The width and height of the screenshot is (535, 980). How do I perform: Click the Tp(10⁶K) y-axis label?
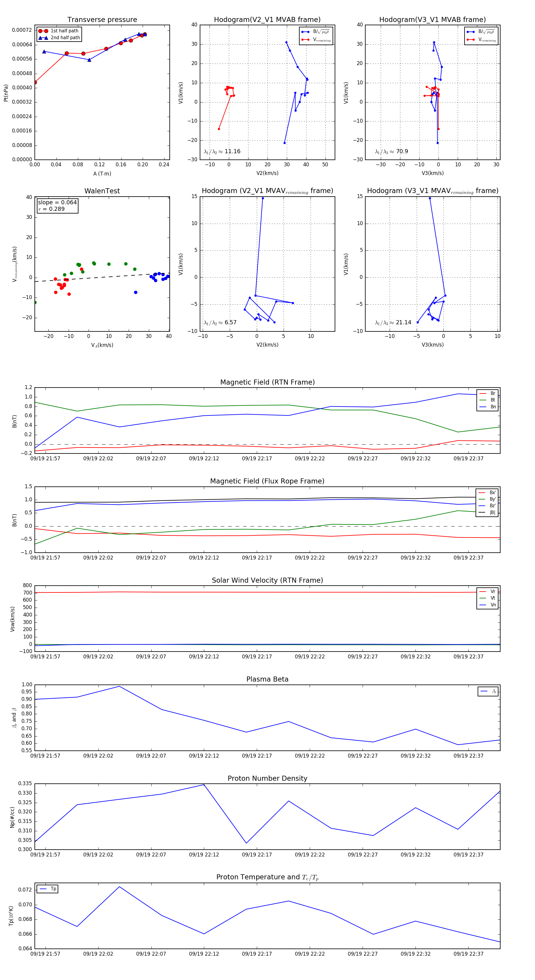point(11,916)
